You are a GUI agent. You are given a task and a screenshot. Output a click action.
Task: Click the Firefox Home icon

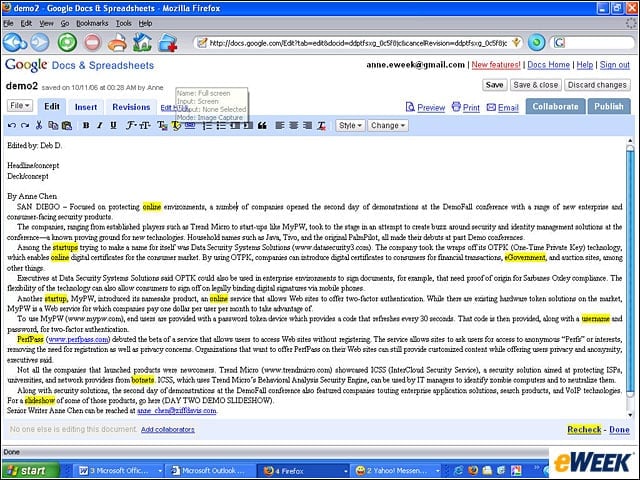pos(142,42)
